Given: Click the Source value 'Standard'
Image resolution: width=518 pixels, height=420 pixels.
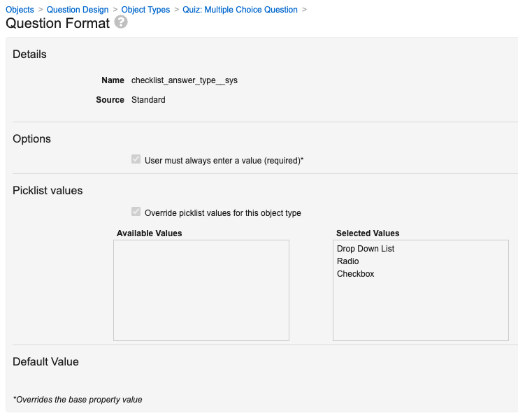Looking at the screenshot, I should pos(148,100).
